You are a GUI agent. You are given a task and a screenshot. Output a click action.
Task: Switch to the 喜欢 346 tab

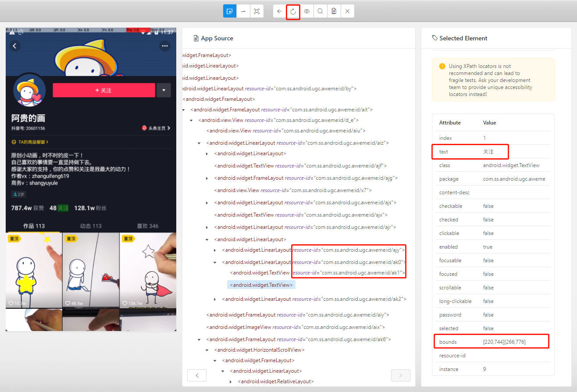click(148, 226)
